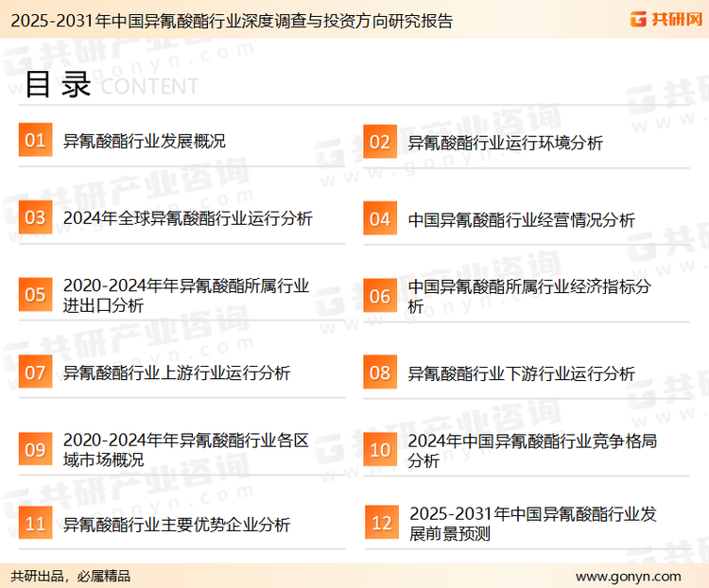Click the orange 07 chapter number box

(x=35, y=372)
